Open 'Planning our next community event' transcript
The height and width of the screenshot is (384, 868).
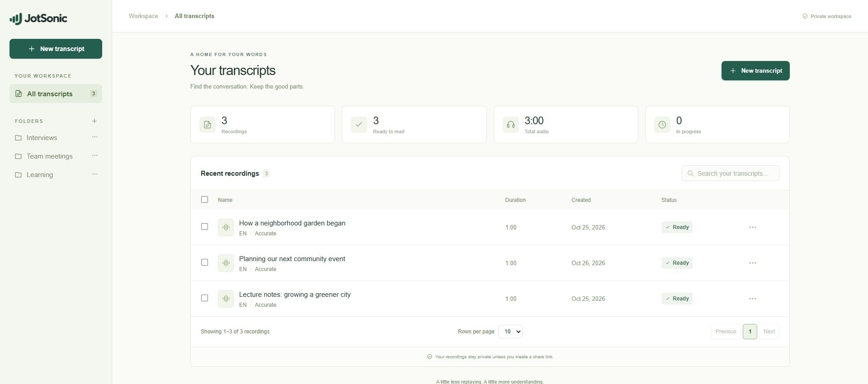pyautogui.click(x=292, y=259)
